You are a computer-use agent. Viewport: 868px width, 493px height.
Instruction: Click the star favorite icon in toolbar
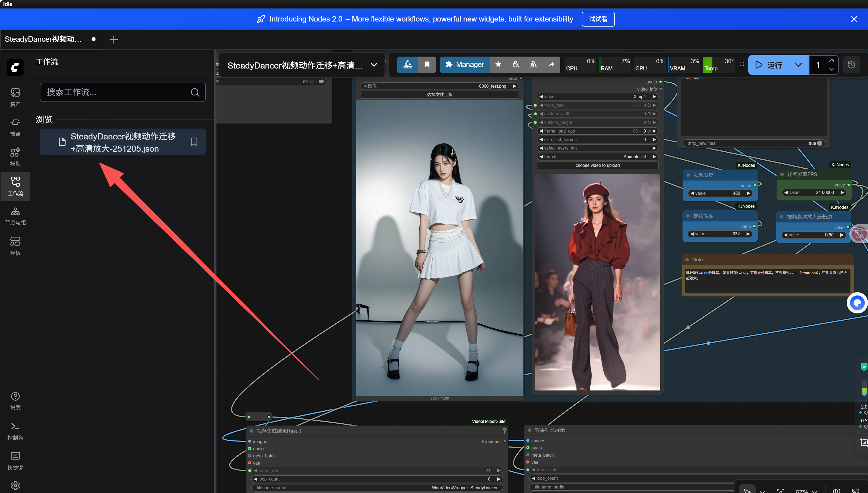498,64
